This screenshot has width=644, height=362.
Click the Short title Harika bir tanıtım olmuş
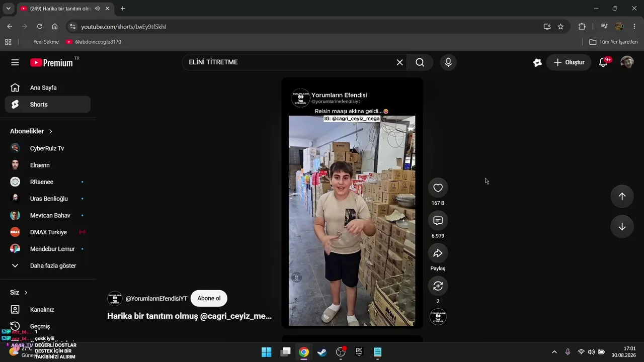(x=189, y=316)
